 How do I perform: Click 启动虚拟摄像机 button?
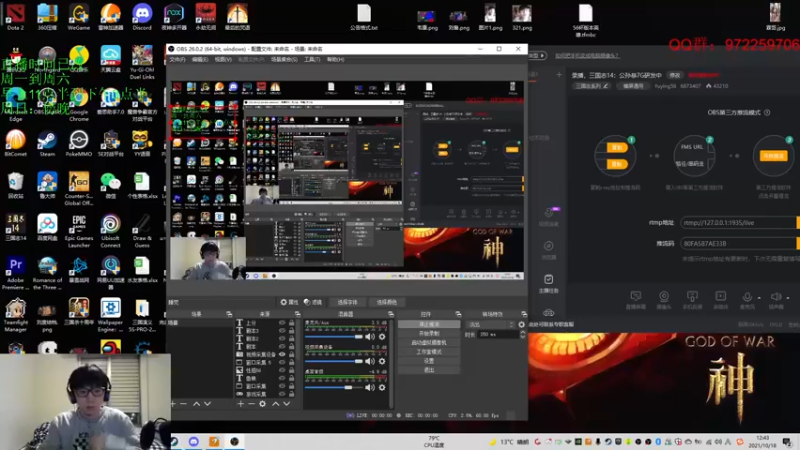pyautogui.click(x=429, y=343)
